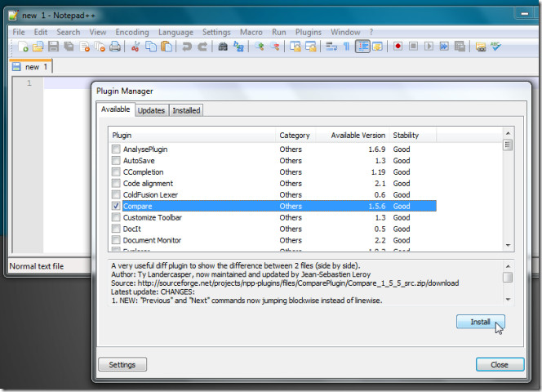Click the Cut scissors icon
Screen dimensions: 542x392
pos(135,47)
